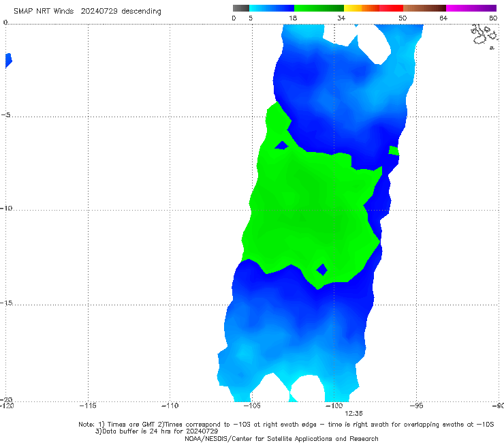The image size is (504, 443).
Task: Click the color bar label '34'
Action: tap(341, 18)
